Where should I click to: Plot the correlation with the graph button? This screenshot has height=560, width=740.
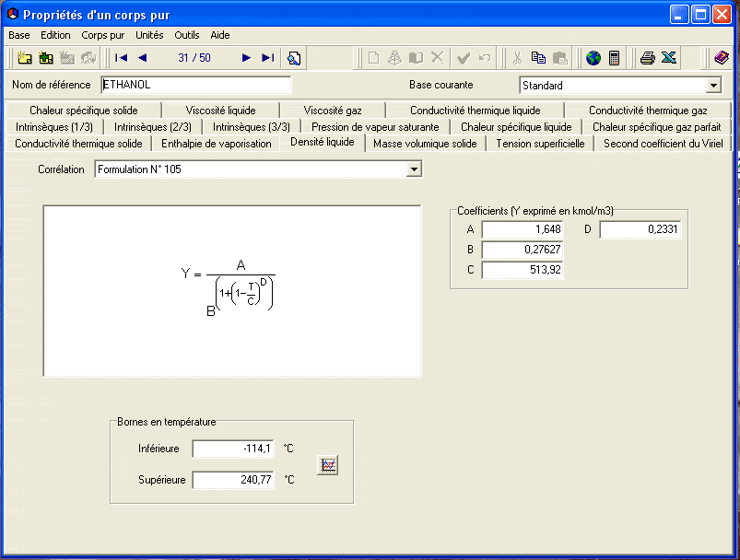327,465
